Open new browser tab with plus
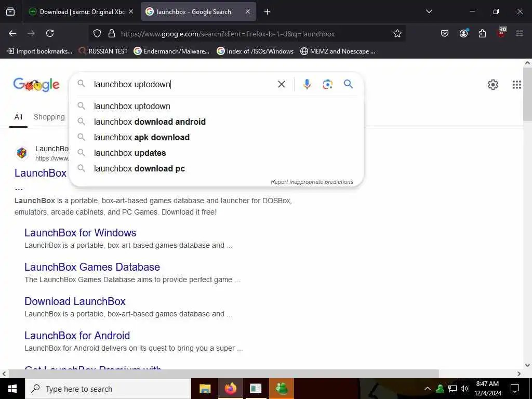 [268, 12]
